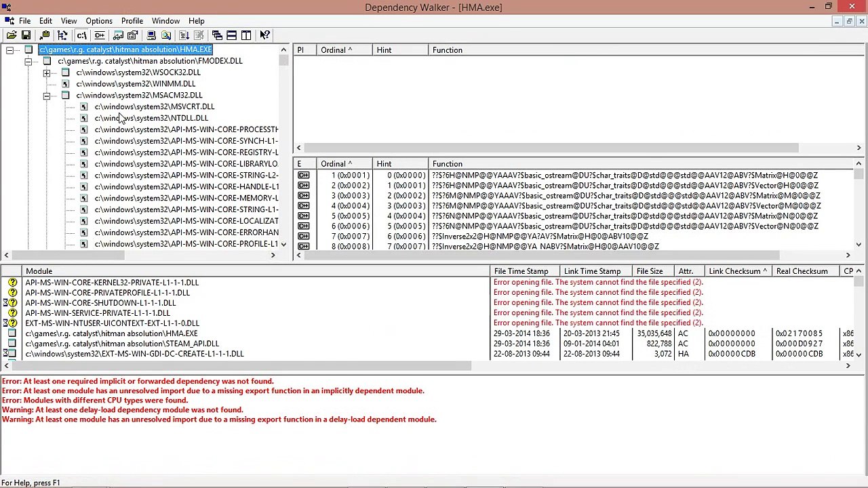This screenshot has height=488, width=868.
Task: Toggle the Undecorate C++ Functions icon
Action: pos(100,35)
